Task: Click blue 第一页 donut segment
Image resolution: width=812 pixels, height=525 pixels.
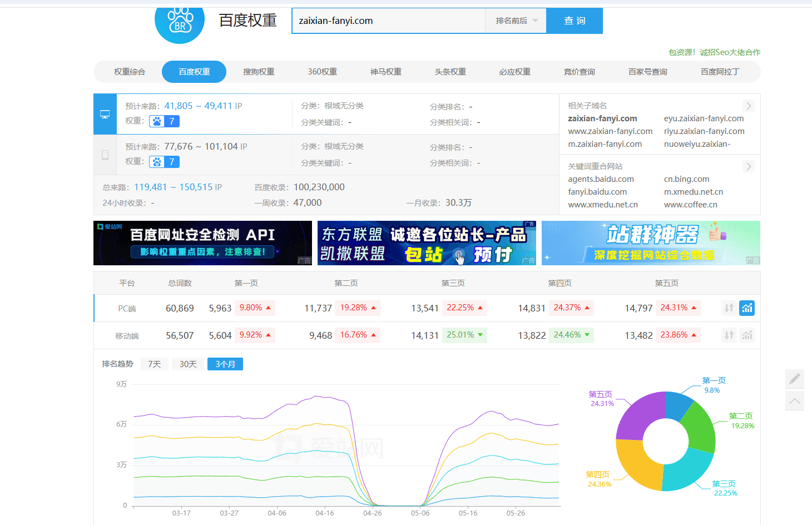Action: [x=677, y=405]
